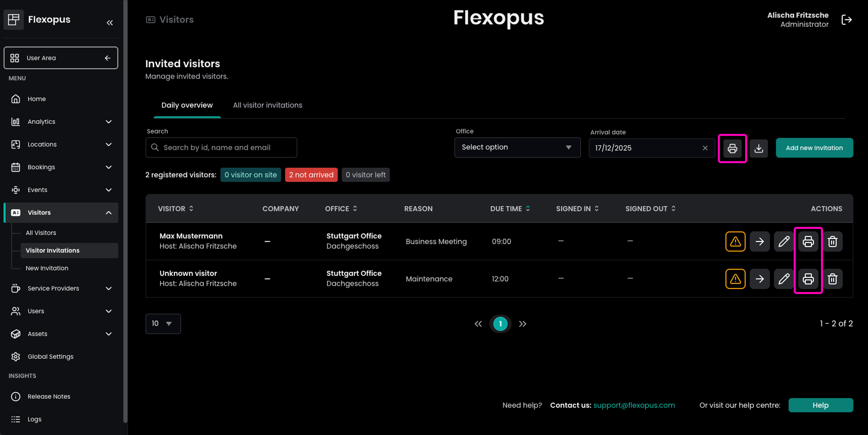The height and width of the screenshot is (435, 868).
Task: Click the print icon beside the arrival date
Action: (732, 149)
